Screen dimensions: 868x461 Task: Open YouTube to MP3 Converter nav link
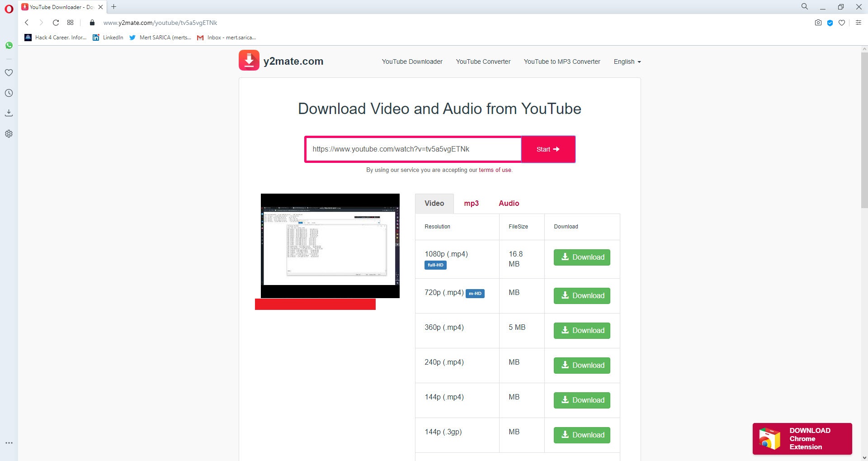click(562, 62)
